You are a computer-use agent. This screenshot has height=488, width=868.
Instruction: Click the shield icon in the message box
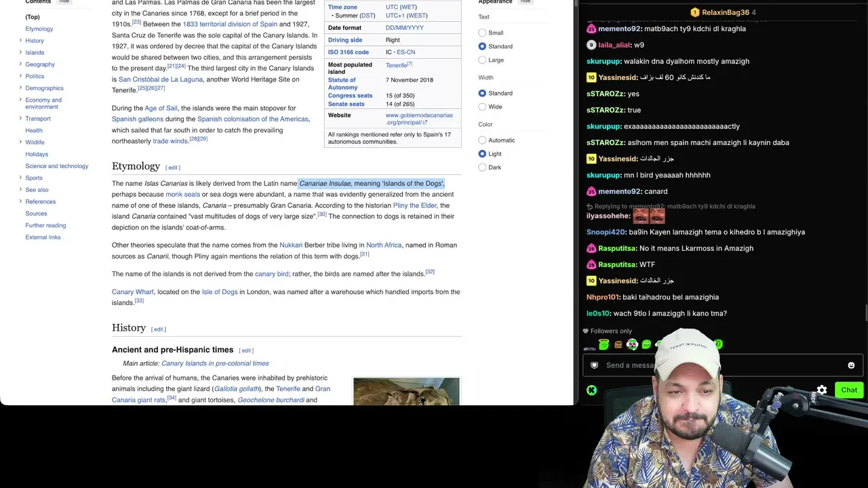(x=595, y=365)
